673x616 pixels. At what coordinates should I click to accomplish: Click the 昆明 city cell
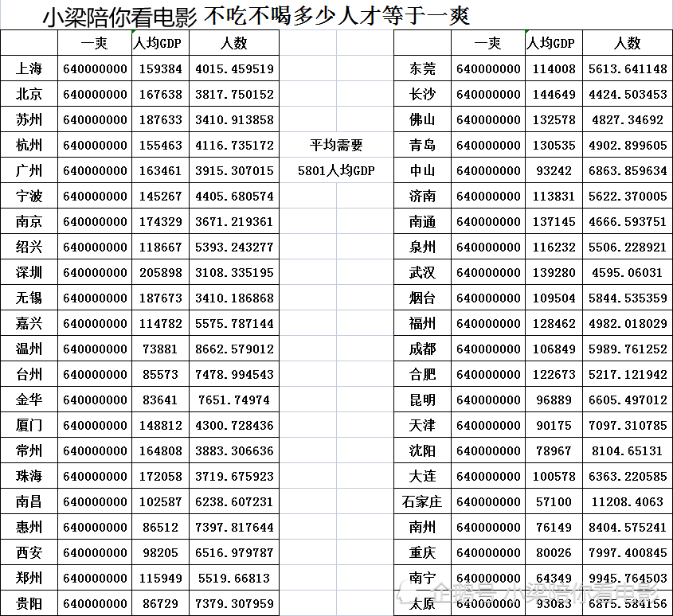pos(422,400)
